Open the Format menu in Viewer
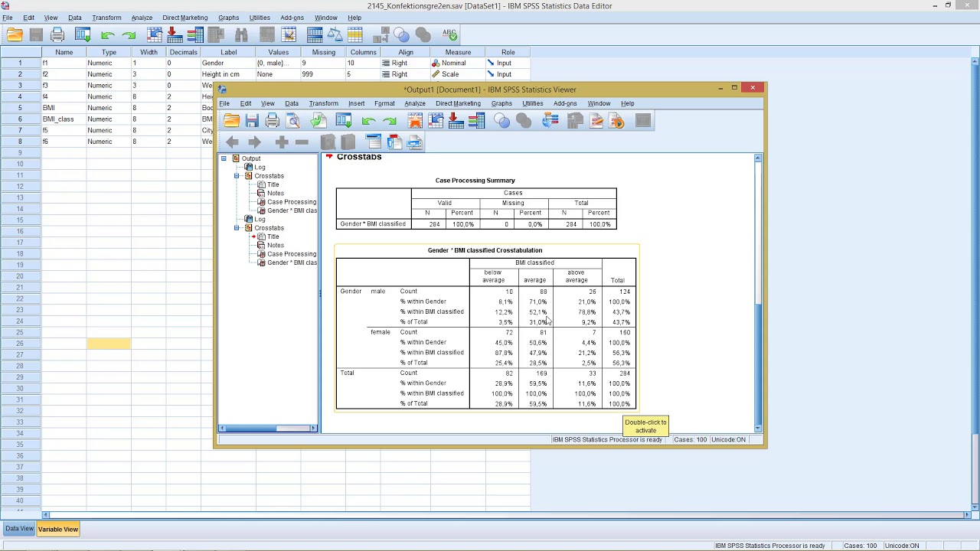Screen dimensions: 980x551 pyautogui.click(x=384, y=103)
